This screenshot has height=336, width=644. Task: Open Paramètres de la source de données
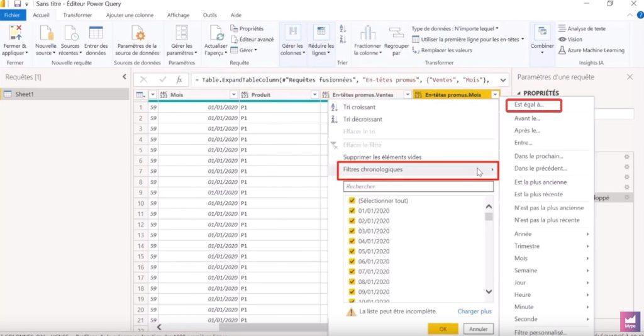coord(137,33)
